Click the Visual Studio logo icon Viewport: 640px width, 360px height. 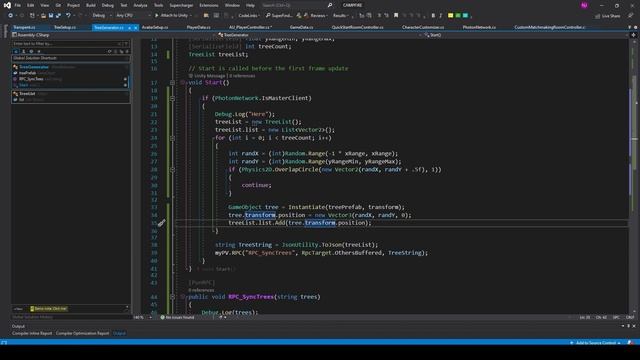tap(7, 5)
